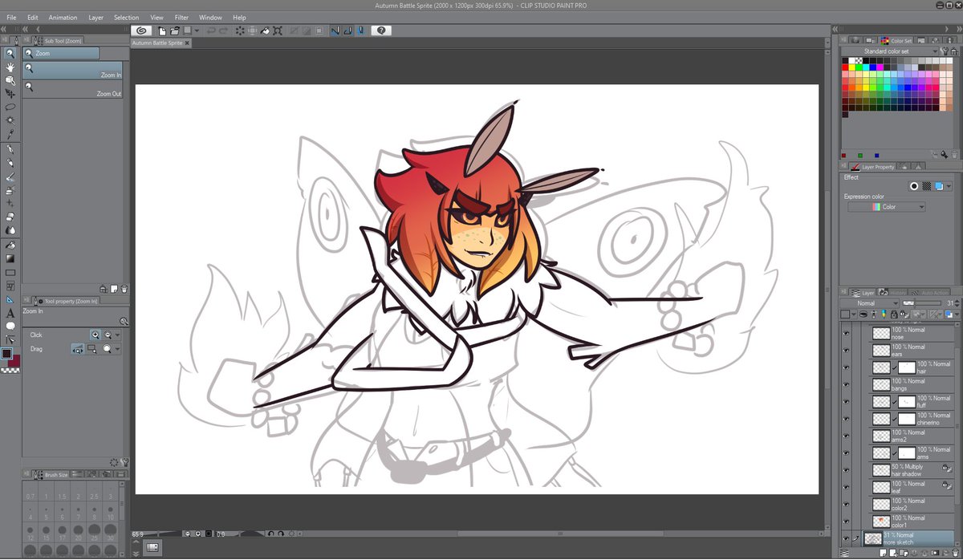
Task: Hide the nose layer
Action: tap(846, 333)
